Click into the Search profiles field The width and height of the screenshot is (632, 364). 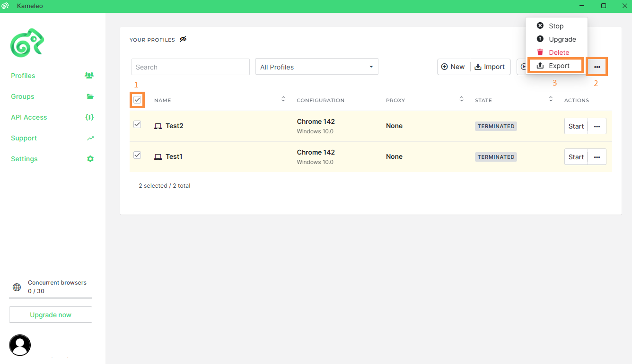click(191, 67)
